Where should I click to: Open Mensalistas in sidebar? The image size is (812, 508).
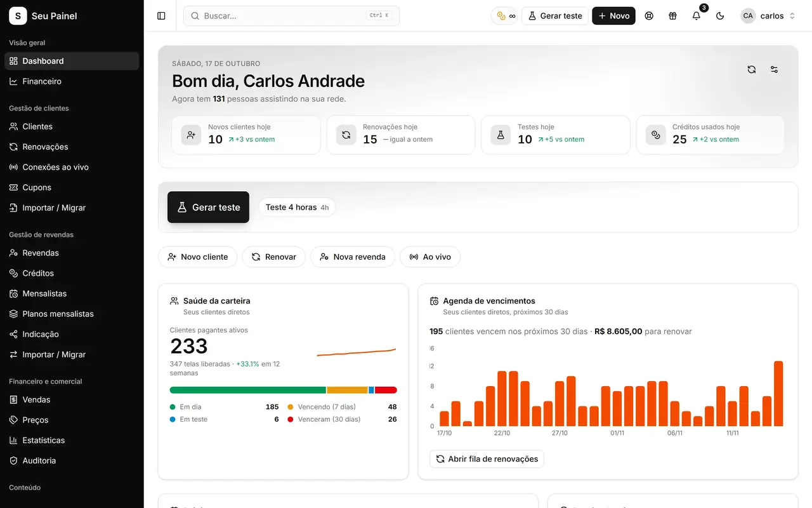72,293
